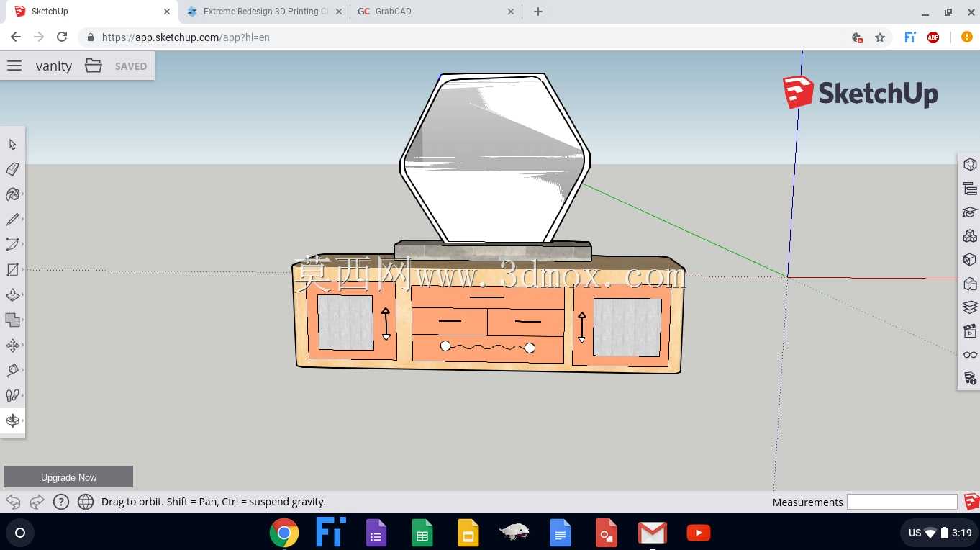Open the Layers stack panel
The image size is (980, 550).
click(x=969, y=307)
